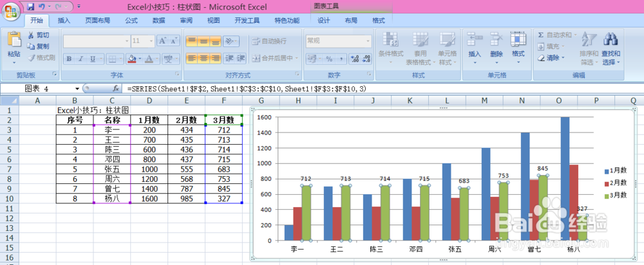Click the 1月数 legend entry
Image resolution: width=644 pixels, height=265 pixels.
[x=615, y=170]
